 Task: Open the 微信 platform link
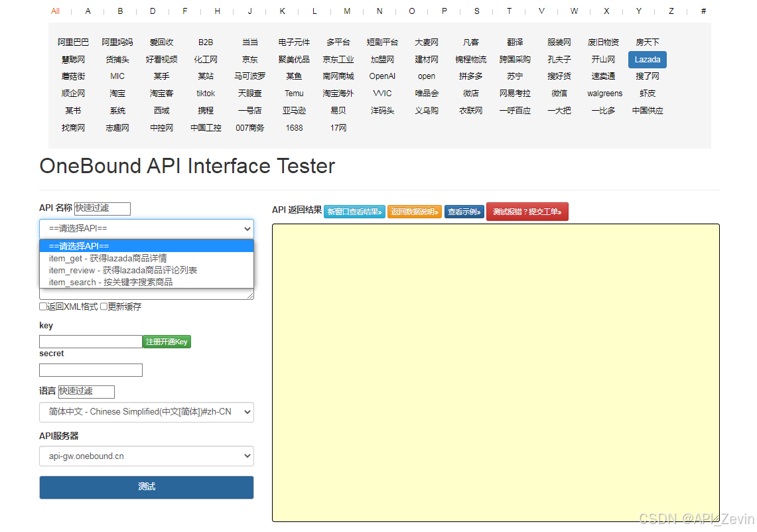pyautogui.click(x=559, y=94)
